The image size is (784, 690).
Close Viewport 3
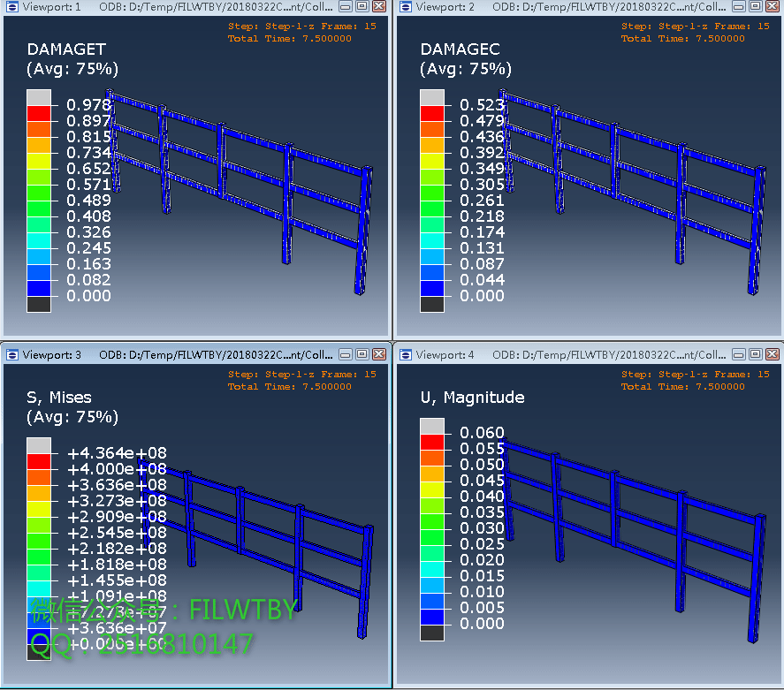pos(379,355)
